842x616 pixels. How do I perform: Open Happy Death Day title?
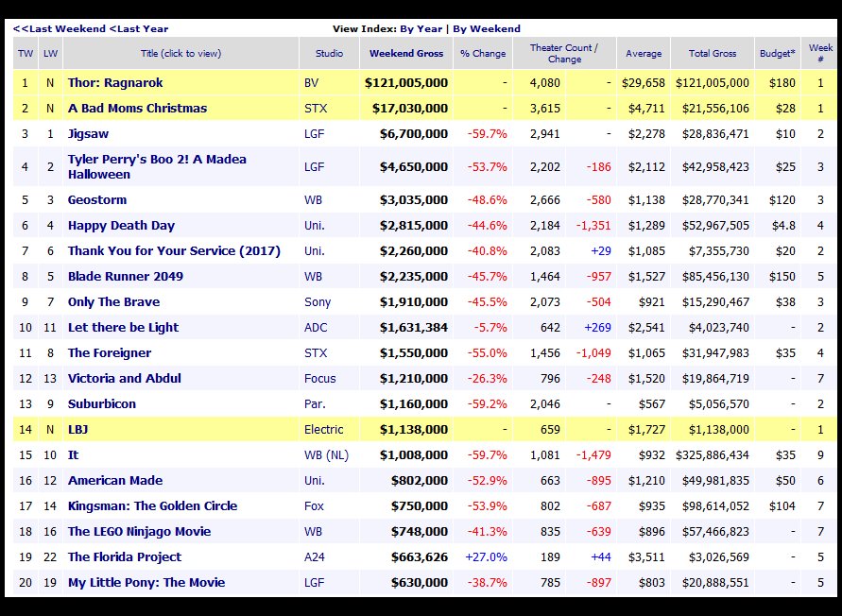pyautogui.click(x=121, y=226)
